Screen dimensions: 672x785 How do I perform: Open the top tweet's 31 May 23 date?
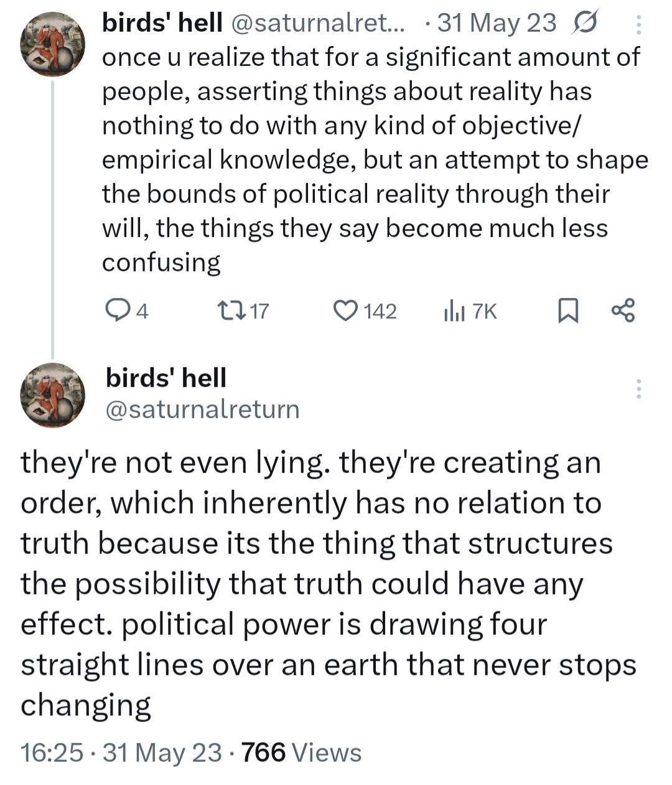click(x=497, y=23)
